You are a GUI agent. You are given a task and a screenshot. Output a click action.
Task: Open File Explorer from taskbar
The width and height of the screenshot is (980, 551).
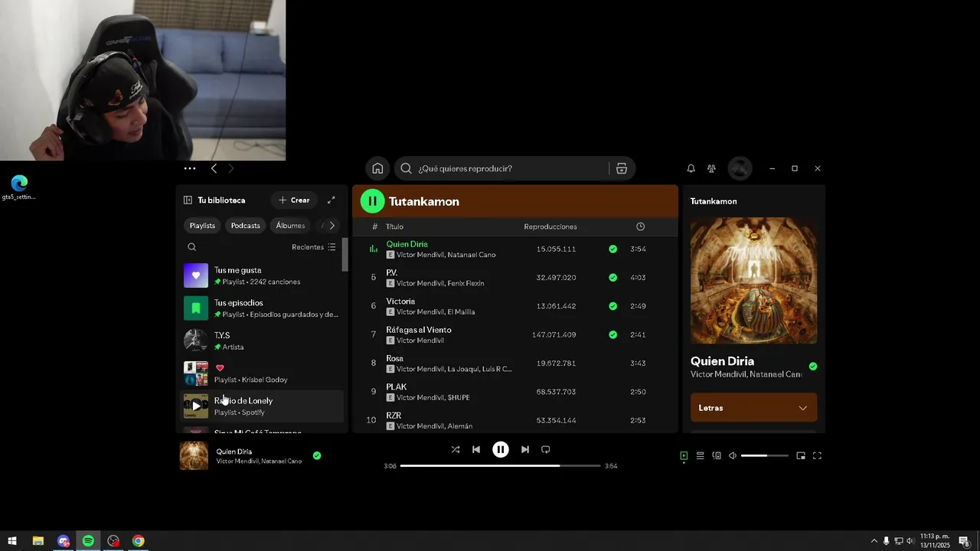[x=38, y=541]
